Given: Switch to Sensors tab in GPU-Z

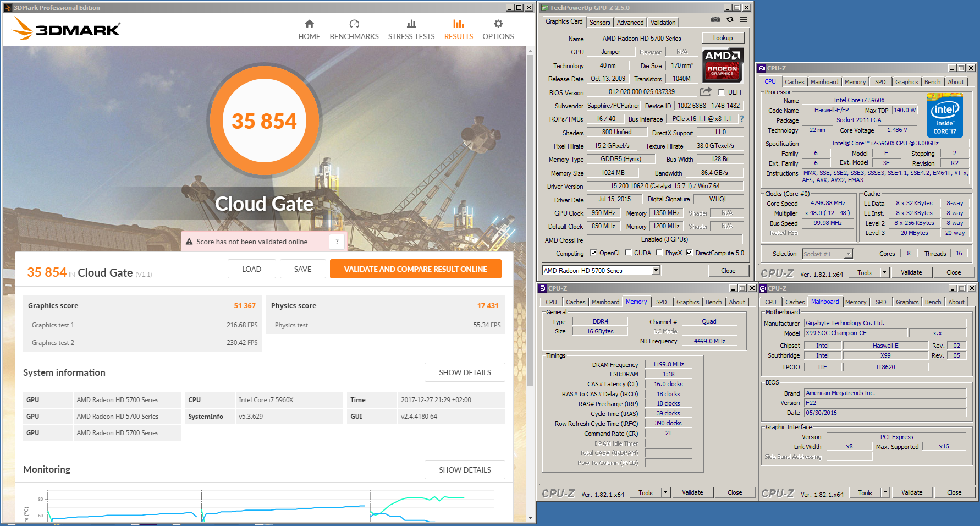Looking at the screenshot, I should (x=599, y=23).
